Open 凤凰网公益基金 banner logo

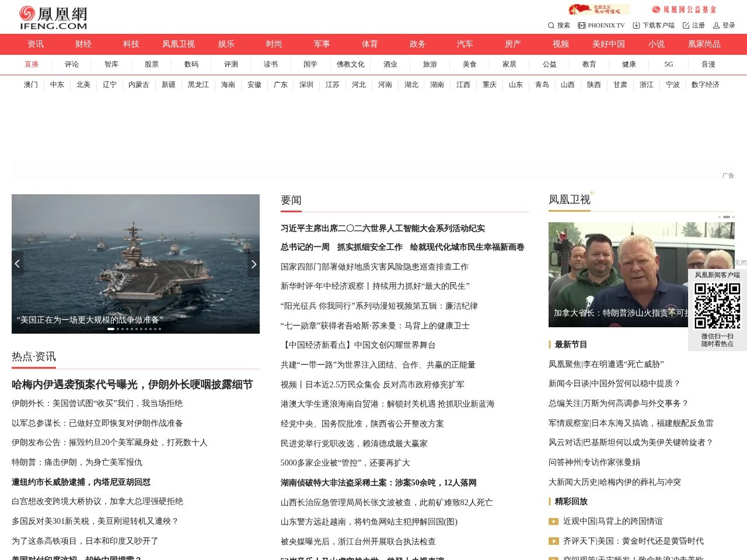tap(684, 9)
